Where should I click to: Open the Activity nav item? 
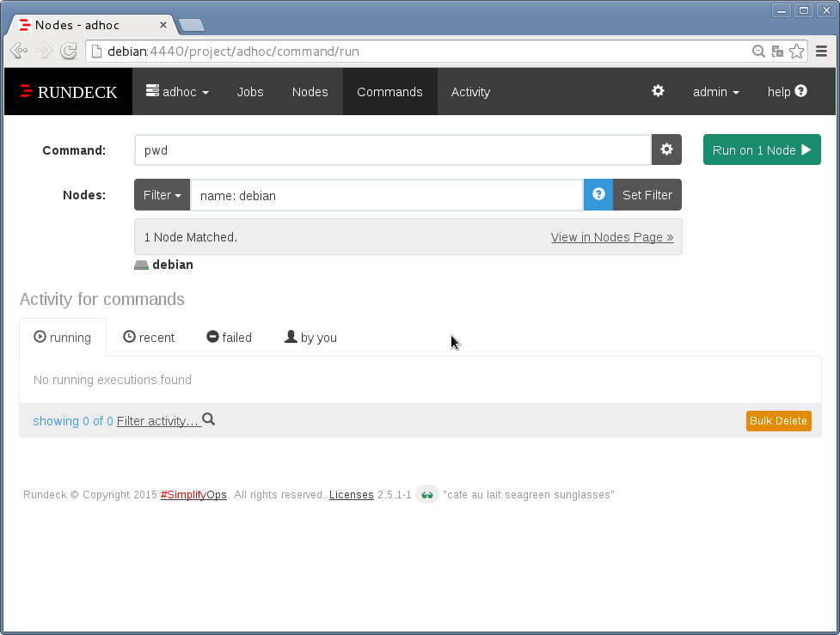click(x=470, y=92)
